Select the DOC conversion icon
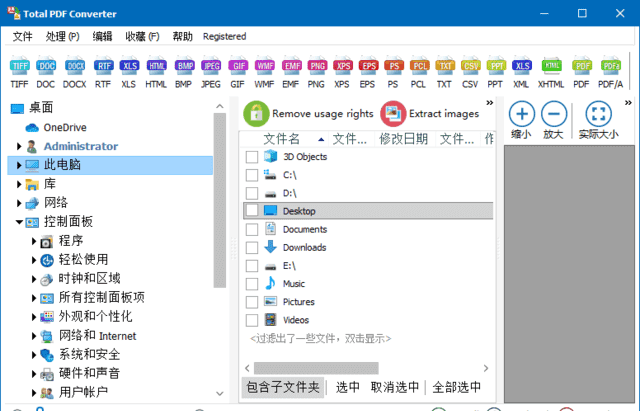Image resolution: width=640 pixels, height=411 pixels. click(x=46, y=66)
